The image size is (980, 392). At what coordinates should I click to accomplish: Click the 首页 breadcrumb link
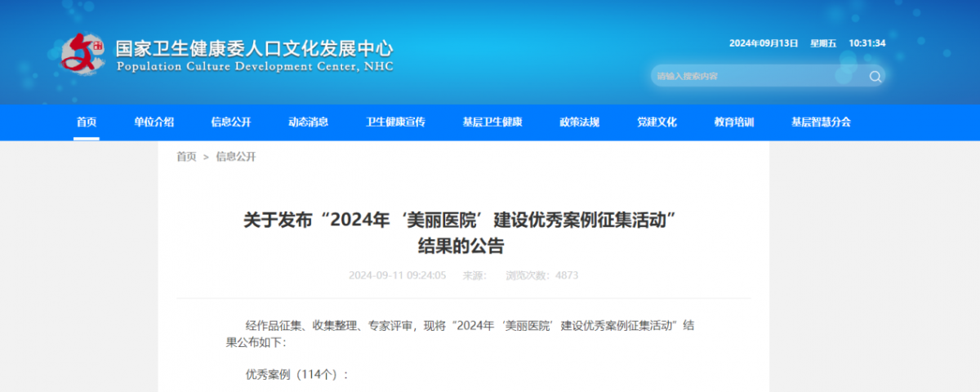coord(186,157)
